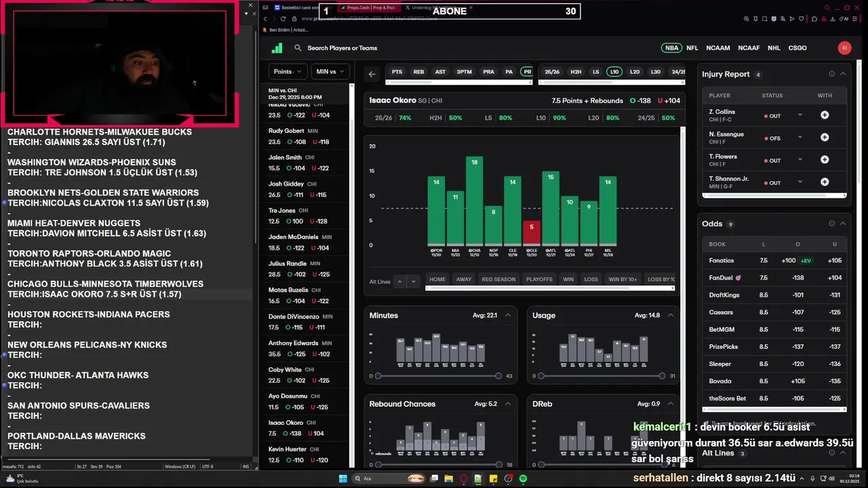Raise Alt Lines with up arrow
The height and width of the screenshot is (488, 868).
[x=399, y=281]
